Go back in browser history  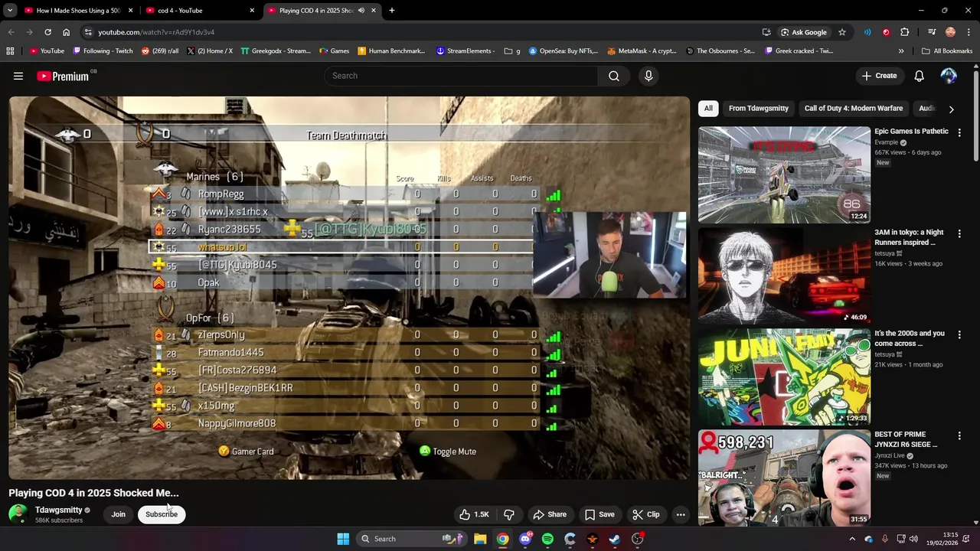(11, 32)
